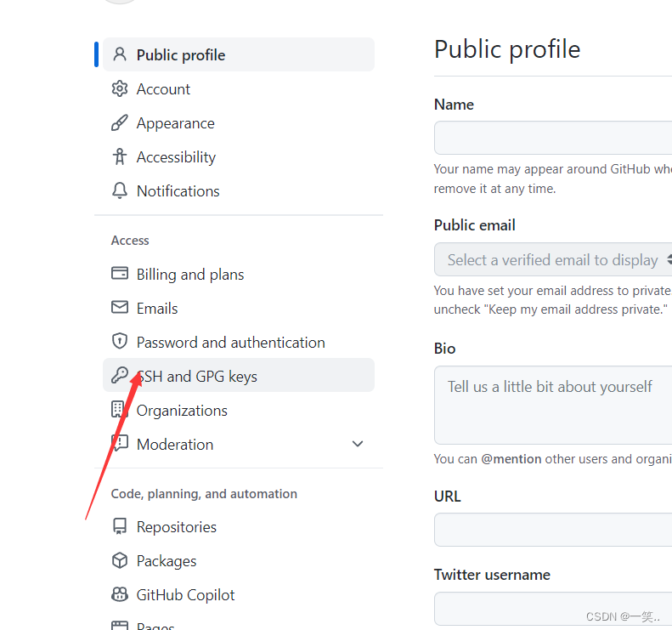This screenshot has width=672, height=630.
Task: Click the Packages box icon
Action: (x=120, y=560)
